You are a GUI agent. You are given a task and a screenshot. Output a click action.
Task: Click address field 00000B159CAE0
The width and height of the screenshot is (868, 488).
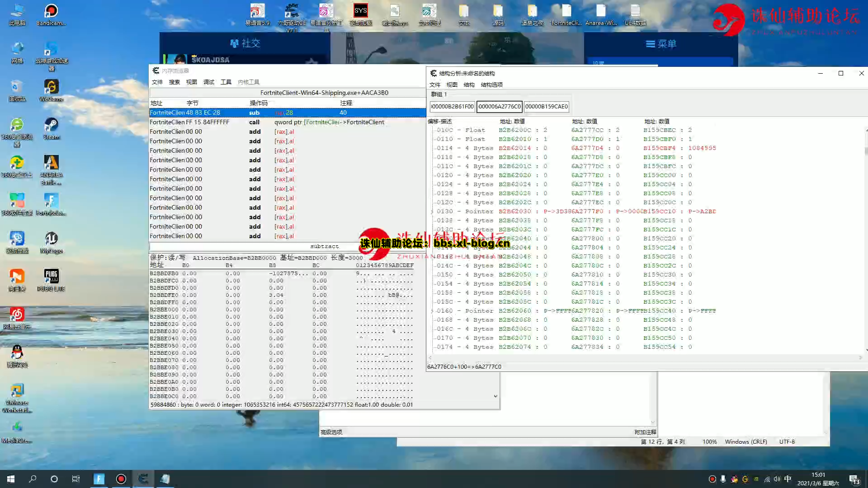pyautogui.click(x=547, y=107)
